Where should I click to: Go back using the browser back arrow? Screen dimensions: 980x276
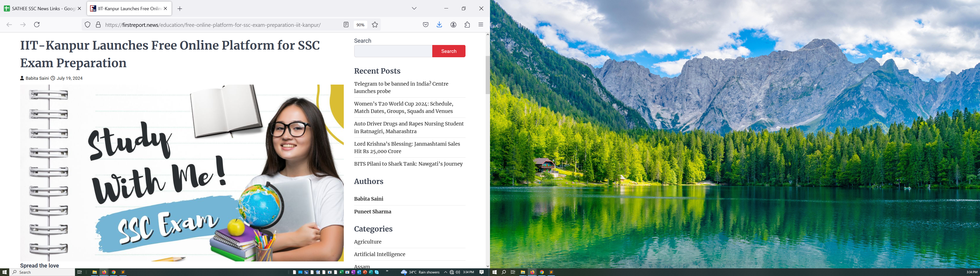9,25
